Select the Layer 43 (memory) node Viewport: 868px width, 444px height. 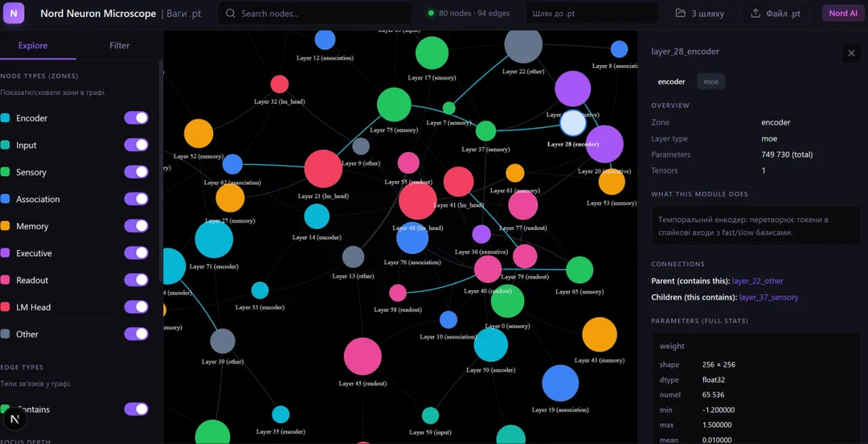pos(600,335)
